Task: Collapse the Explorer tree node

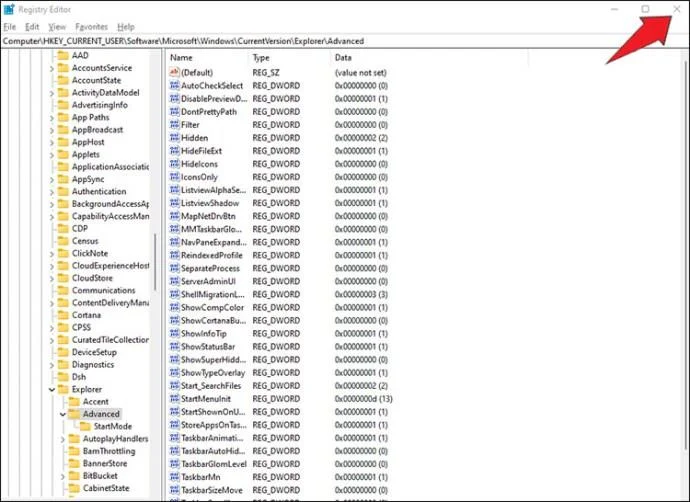Action: click(52, 389)
